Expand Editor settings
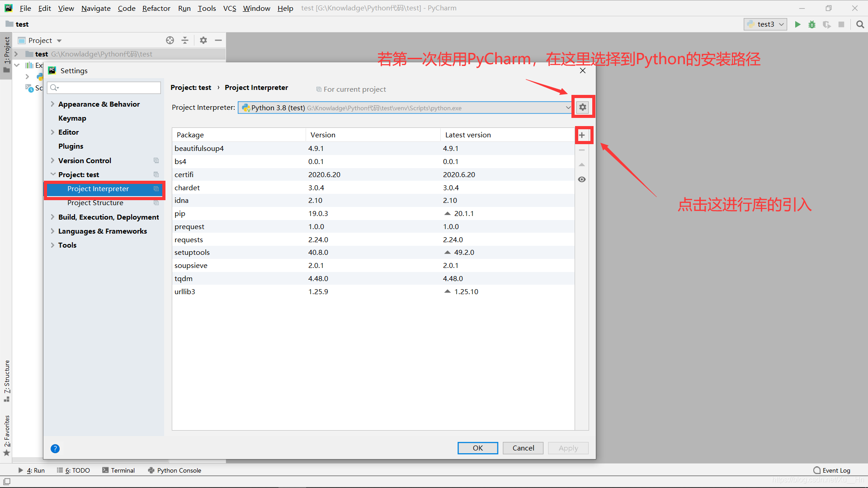This screenshot has width=868, height=488. point(52,132)
